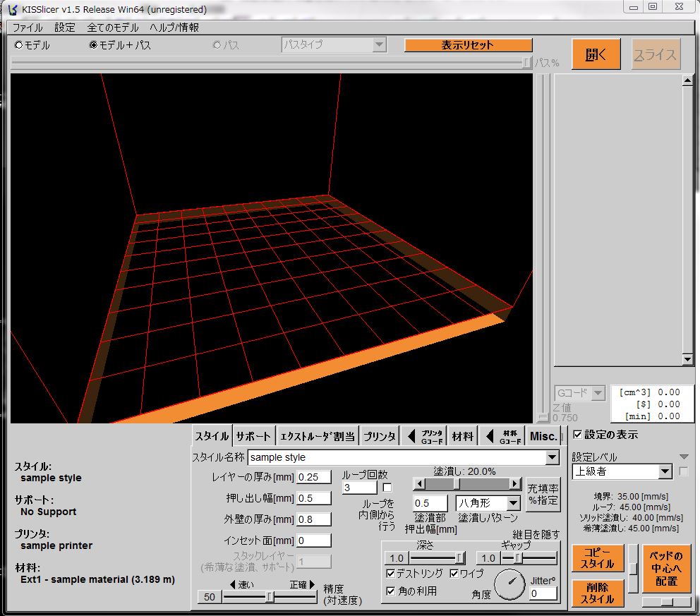The width and height of the screenshot is (700, 616).
Task: Open the 塗潰しパターン 八角形 dropdown
Action: click(x=514, y=503)
